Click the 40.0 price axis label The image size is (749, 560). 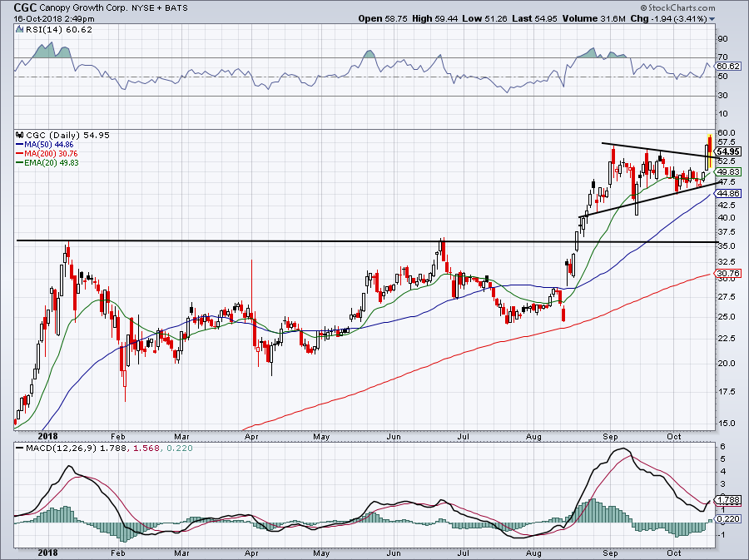coord(726,218)
